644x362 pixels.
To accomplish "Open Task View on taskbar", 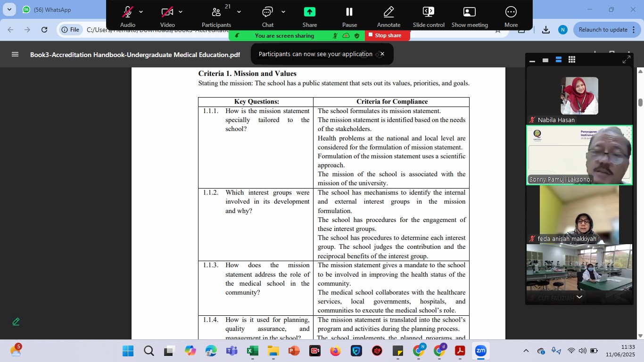I will tap(169, 351).
